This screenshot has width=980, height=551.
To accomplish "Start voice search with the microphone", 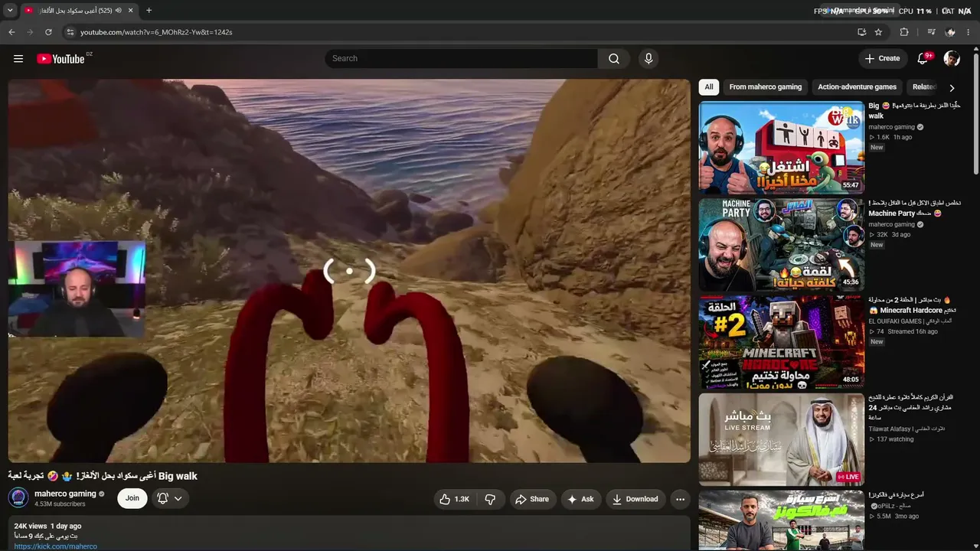I will (648, 59).
